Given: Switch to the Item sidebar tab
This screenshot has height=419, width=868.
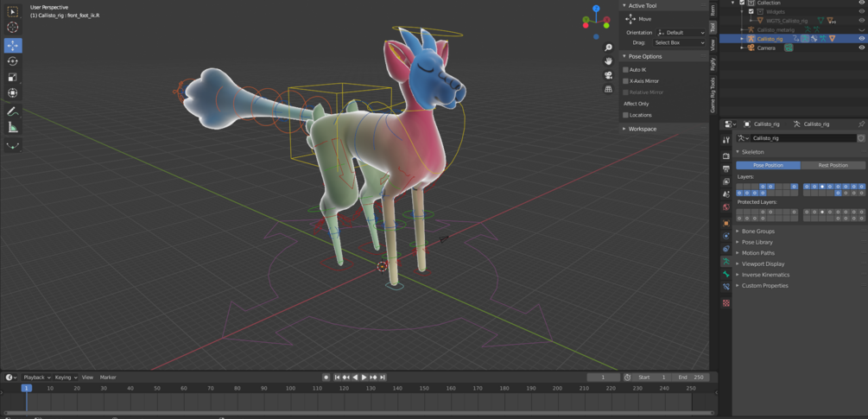Looking at the screenshot, I should point(713,10).
